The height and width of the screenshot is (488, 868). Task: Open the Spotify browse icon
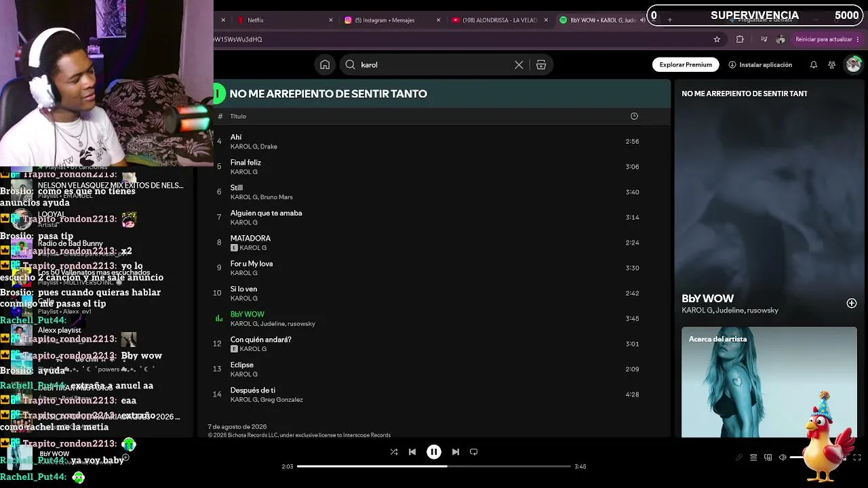tap(541, 64)
